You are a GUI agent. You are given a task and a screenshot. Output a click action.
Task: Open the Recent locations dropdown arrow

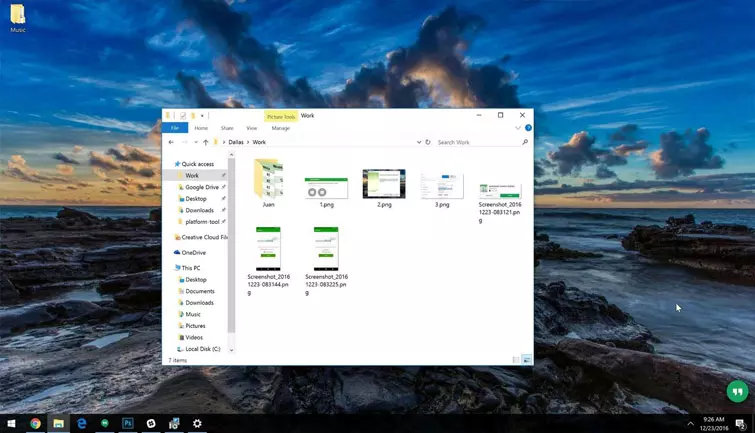(196, 142)
